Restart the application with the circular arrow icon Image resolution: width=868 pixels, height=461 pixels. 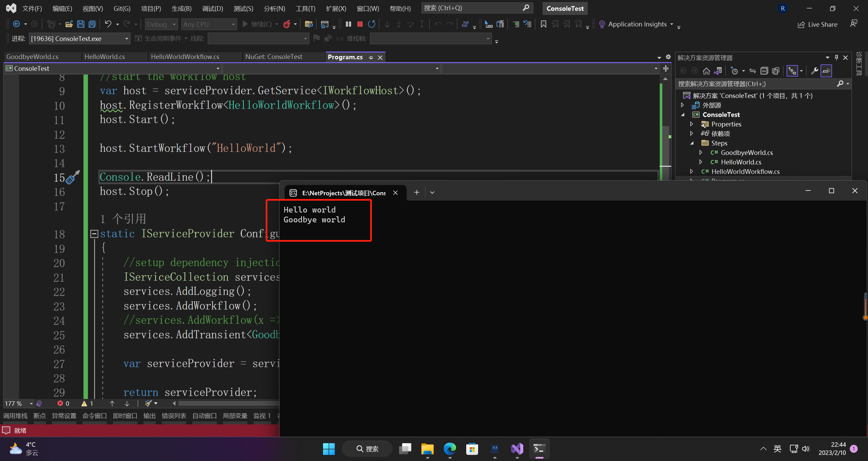pos(371,24)
